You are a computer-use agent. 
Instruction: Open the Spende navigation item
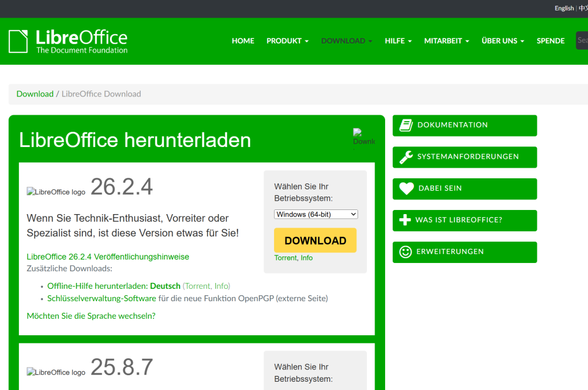[x=550, y=41]
